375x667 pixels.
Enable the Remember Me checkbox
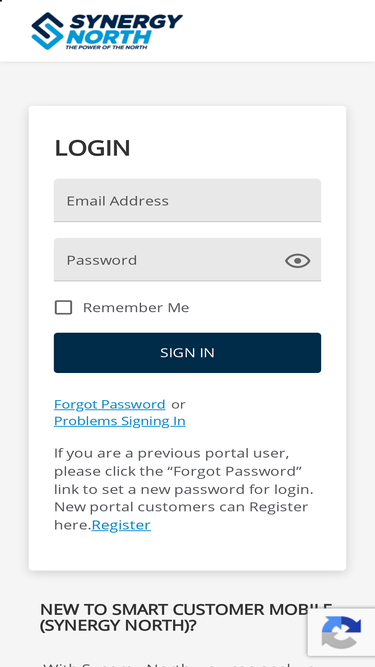63,308
